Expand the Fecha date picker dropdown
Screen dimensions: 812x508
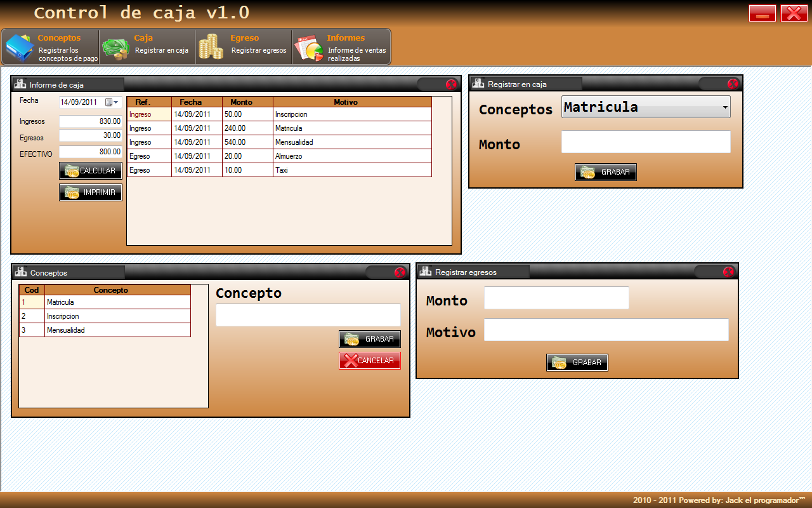point(117,102)
